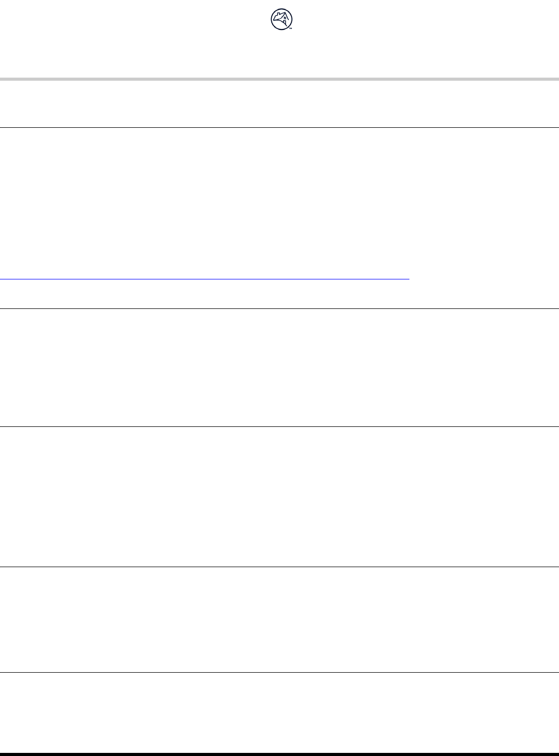
Task: Click the empty band between the gray and first black lines
Action: point(279,103)
